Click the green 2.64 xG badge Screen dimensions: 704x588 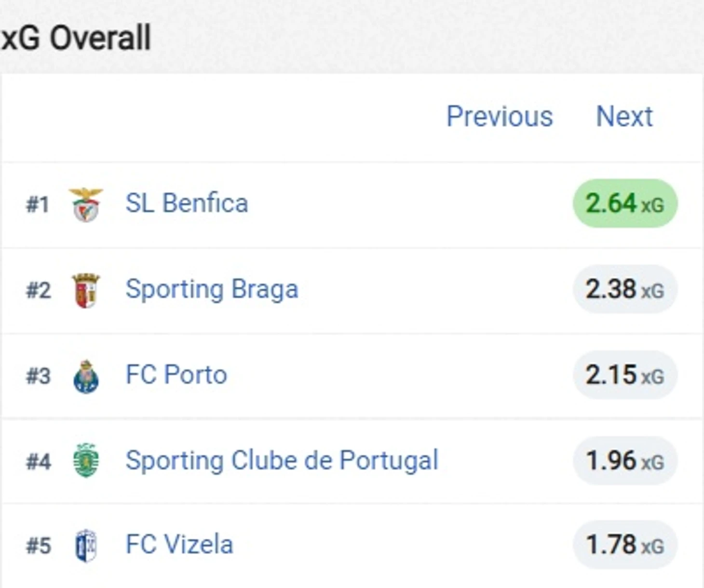tap(625, 203)
